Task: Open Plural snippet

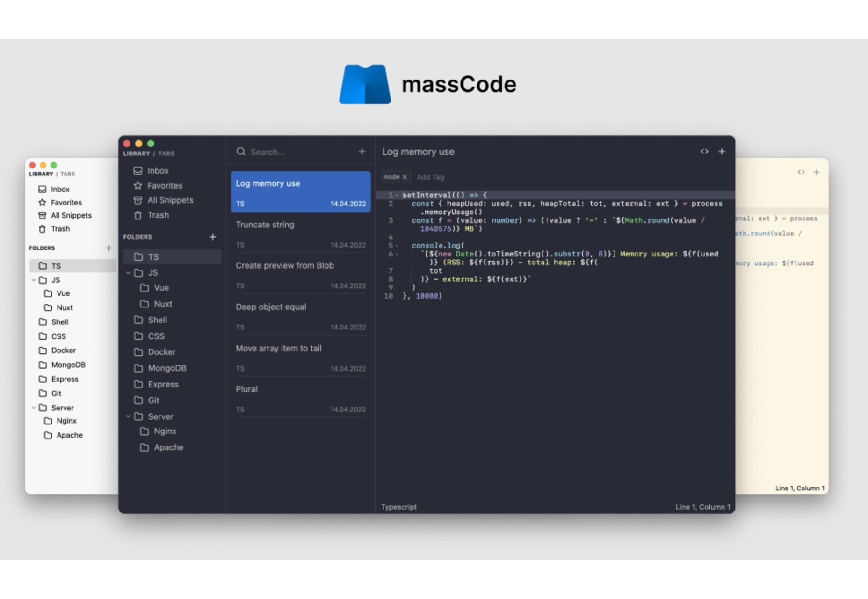Action: (301, 398)
